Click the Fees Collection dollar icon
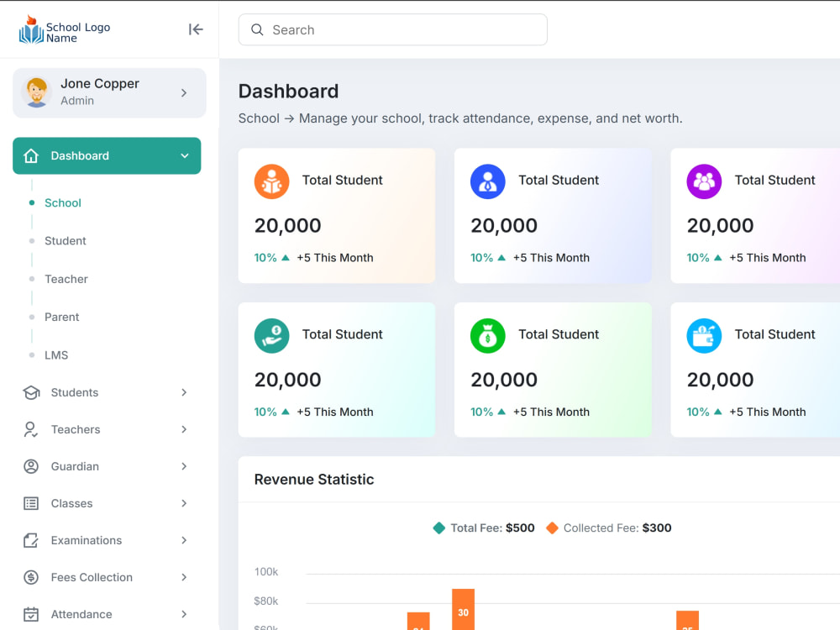Viewport: 840px width, 630px height. (31, 578)
